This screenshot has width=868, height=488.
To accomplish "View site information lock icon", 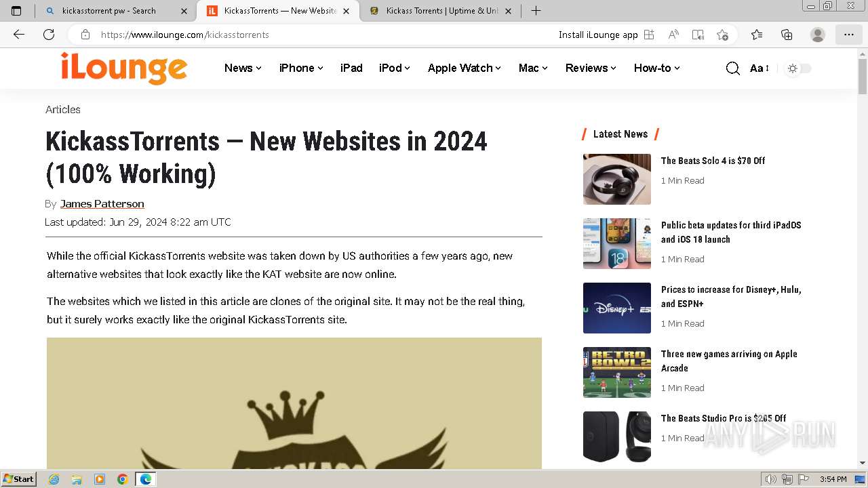I will pyautogui.click(x=85, y=35).
